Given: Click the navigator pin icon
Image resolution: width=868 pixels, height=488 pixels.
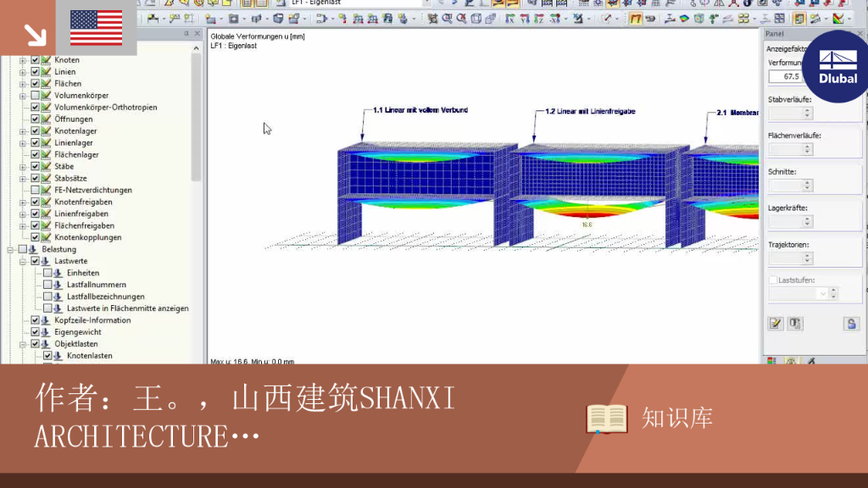Looking at the screenshot, I should pyautogui.click(x=186, y=34).
